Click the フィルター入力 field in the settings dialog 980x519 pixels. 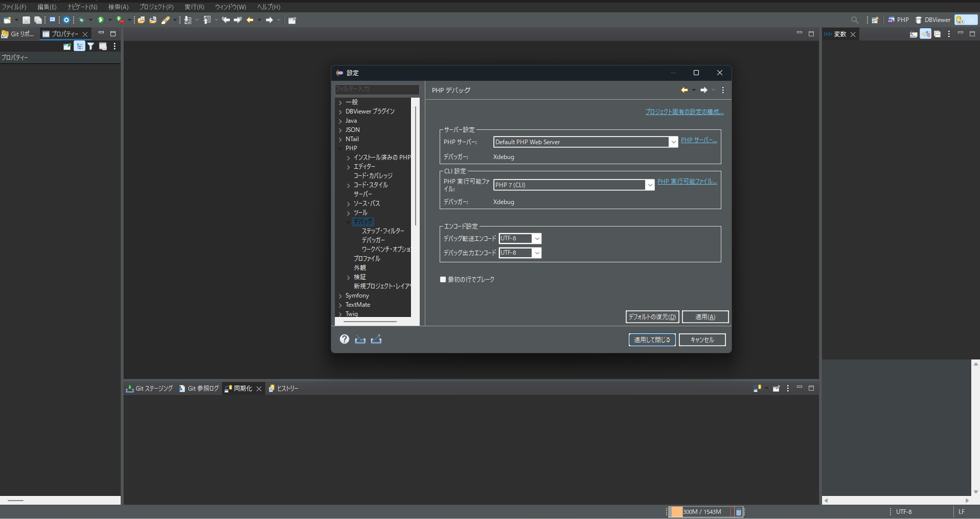click(377, 89)
